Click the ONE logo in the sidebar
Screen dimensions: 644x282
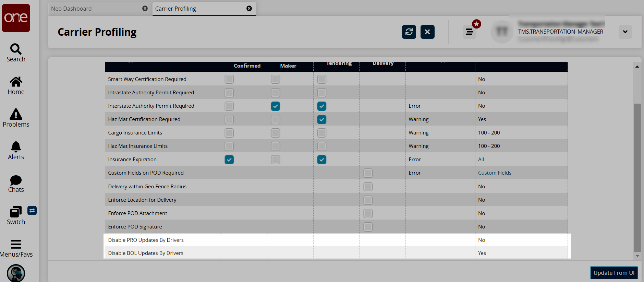[x=16, y=18]
